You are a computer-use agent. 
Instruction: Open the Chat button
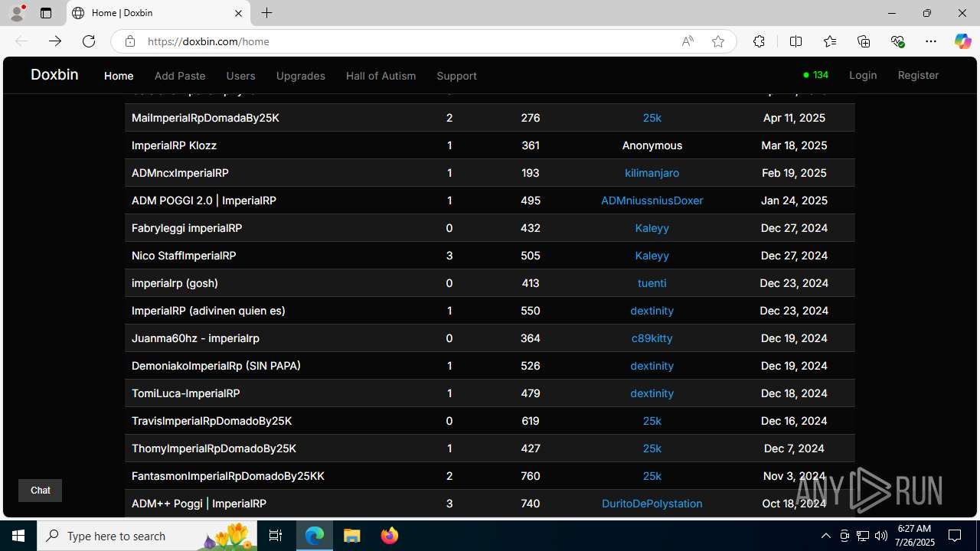tap(40, 491)
